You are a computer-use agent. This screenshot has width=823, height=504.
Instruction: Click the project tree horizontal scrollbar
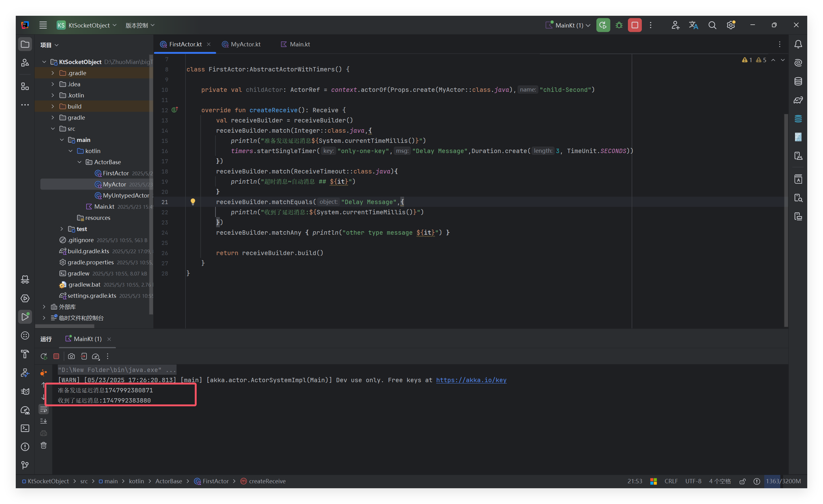65,326
